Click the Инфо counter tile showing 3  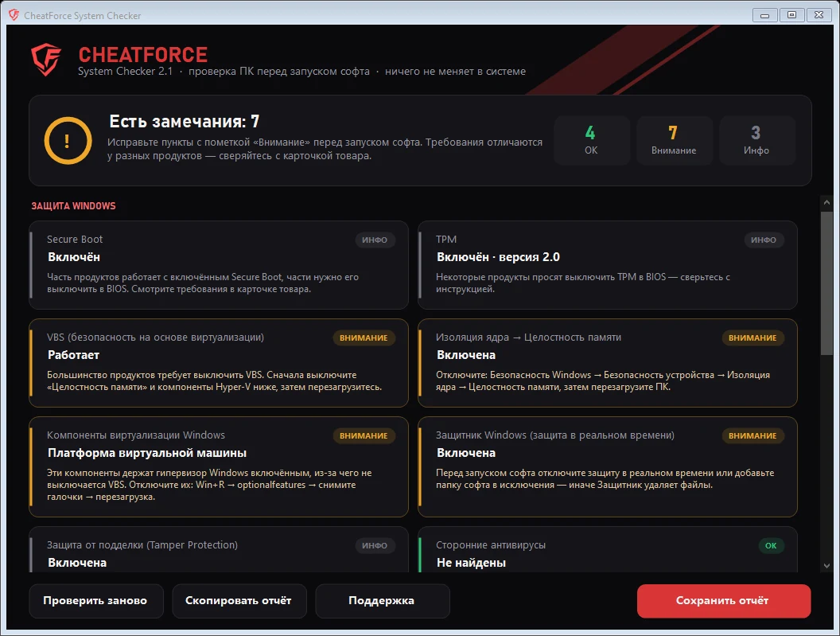(x=756, y=141)
